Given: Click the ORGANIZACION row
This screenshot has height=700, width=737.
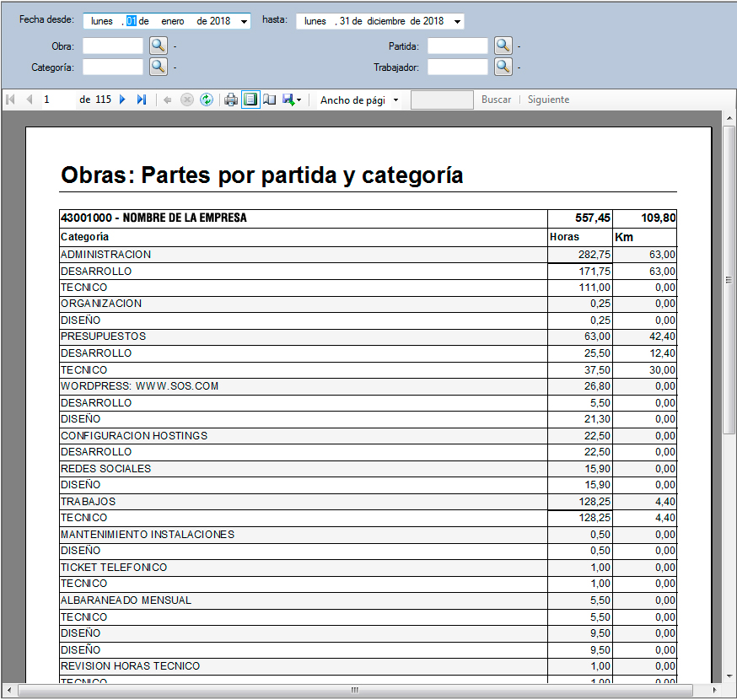Looking at the screenshot, I should [368, 304].
